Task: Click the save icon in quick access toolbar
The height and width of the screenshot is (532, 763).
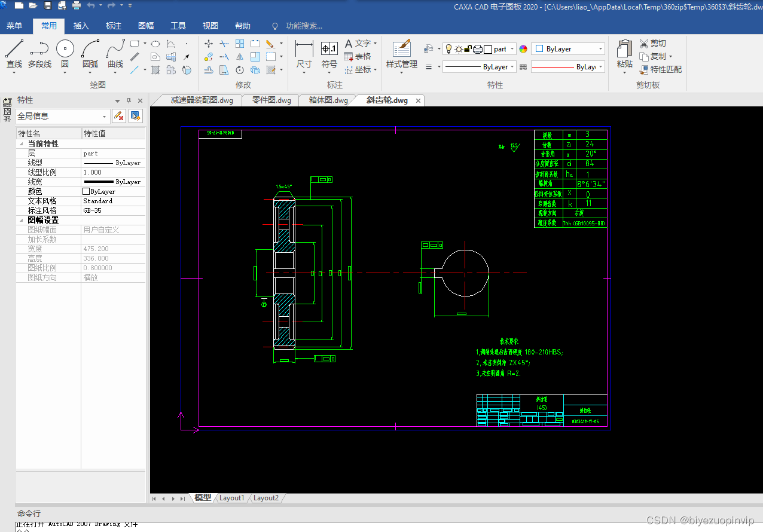Action: click(x=47, y=5)
